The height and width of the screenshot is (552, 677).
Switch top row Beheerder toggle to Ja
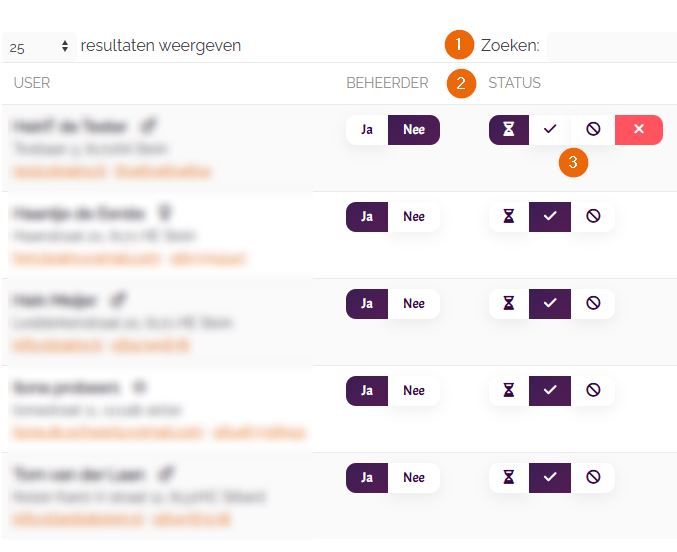click(367, 130)
